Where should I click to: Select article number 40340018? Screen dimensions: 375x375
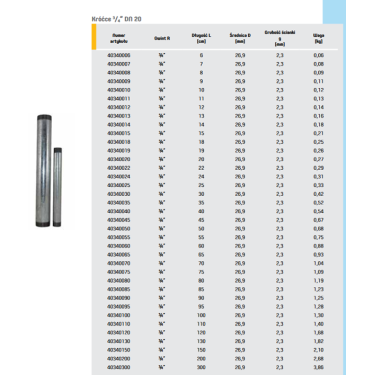click(119, 142)
